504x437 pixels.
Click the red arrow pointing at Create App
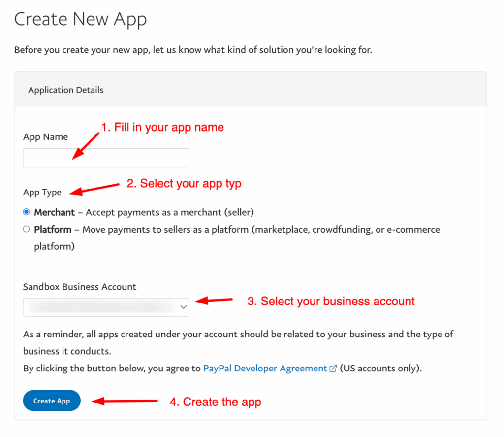pos(125,401)
